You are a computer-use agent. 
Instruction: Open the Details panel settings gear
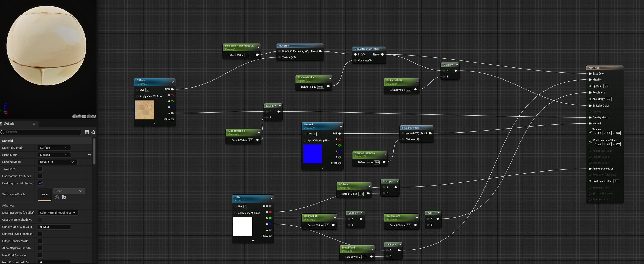[93, 132]
